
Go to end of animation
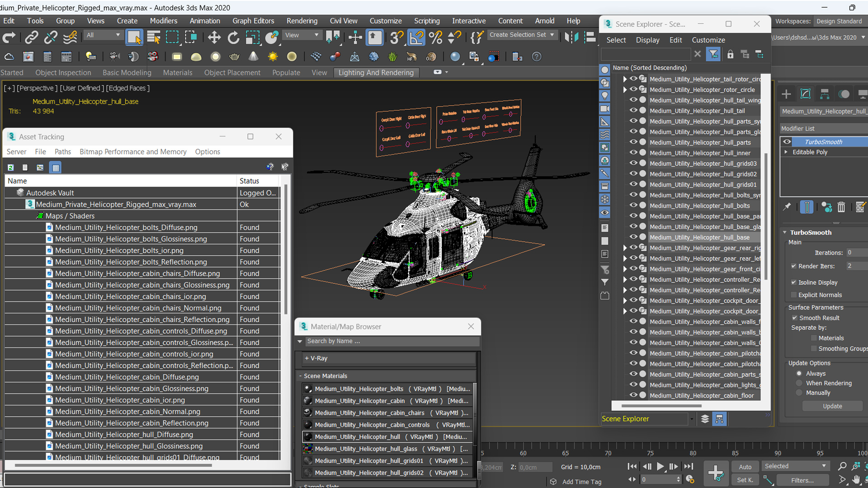[688, 466]
